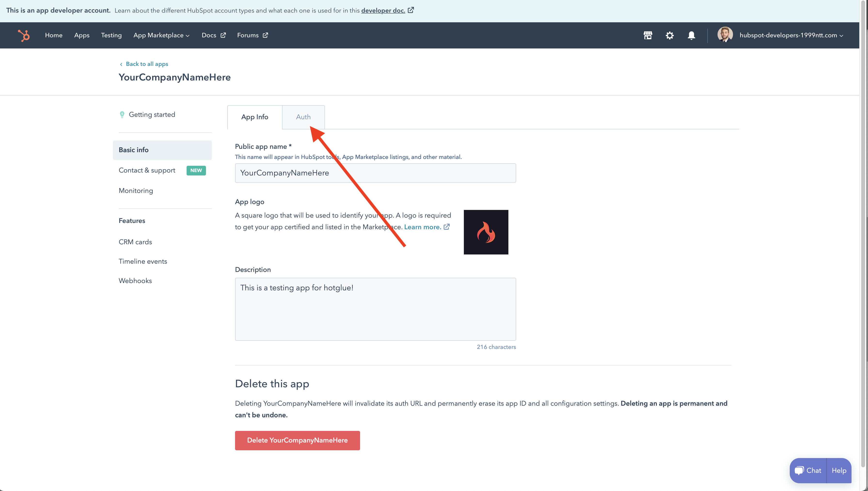
Task: Open the marketplace storefront icon
Action: click(647, 35)
